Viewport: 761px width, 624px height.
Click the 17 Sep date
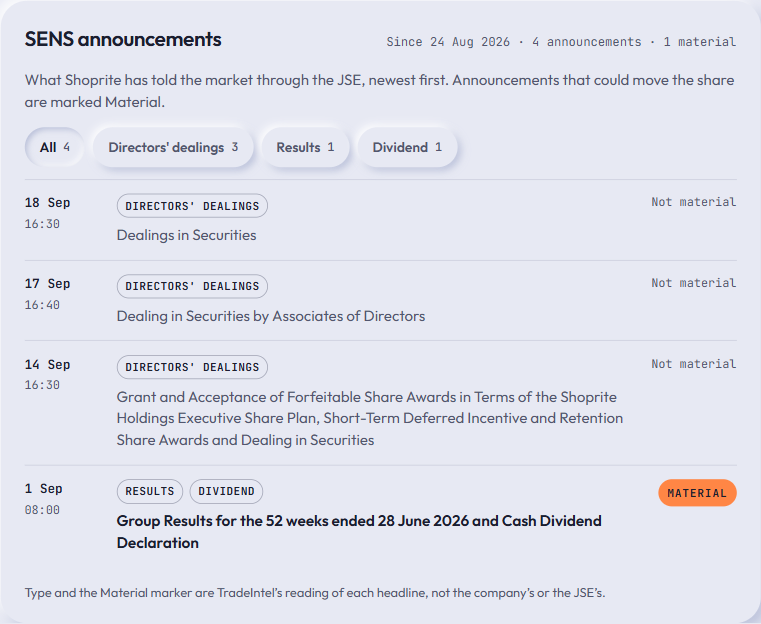pos(48,283)
